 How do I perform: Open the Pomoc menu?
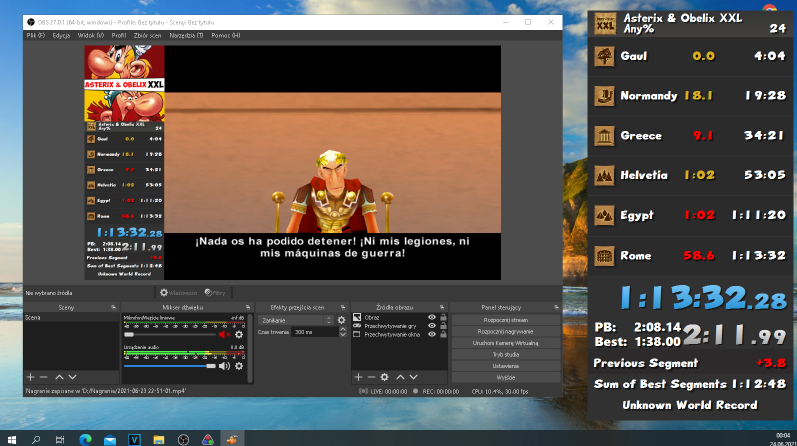(x=226, y=36)
